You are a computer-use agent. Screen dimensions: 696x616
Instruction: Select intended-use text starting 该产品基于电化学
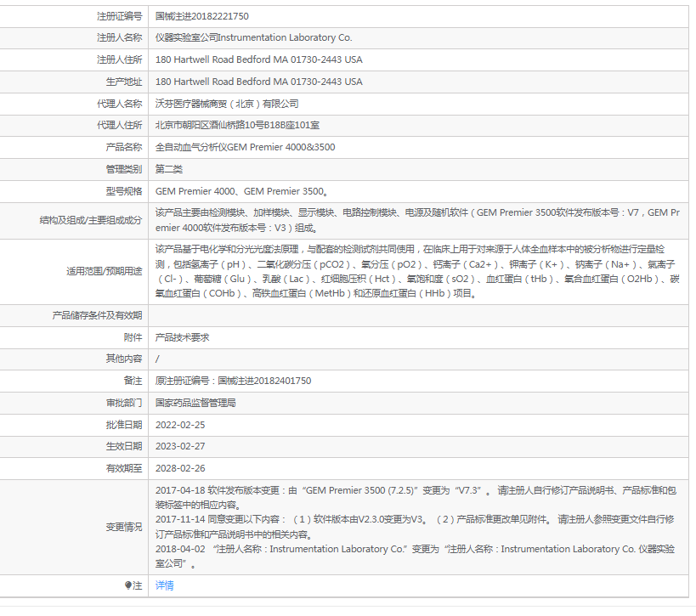[x=417, y=271]
